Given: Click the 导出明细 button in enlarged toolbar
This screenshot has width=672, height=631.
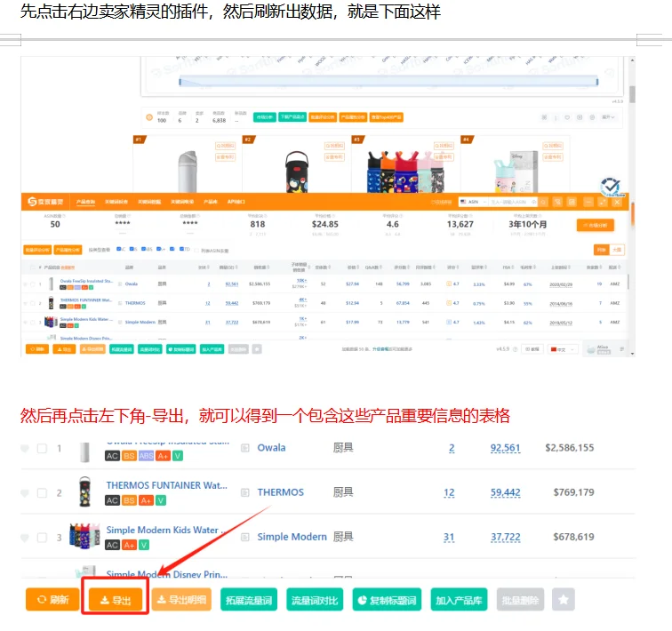Looking at the screenshot, I should [181, 599].
